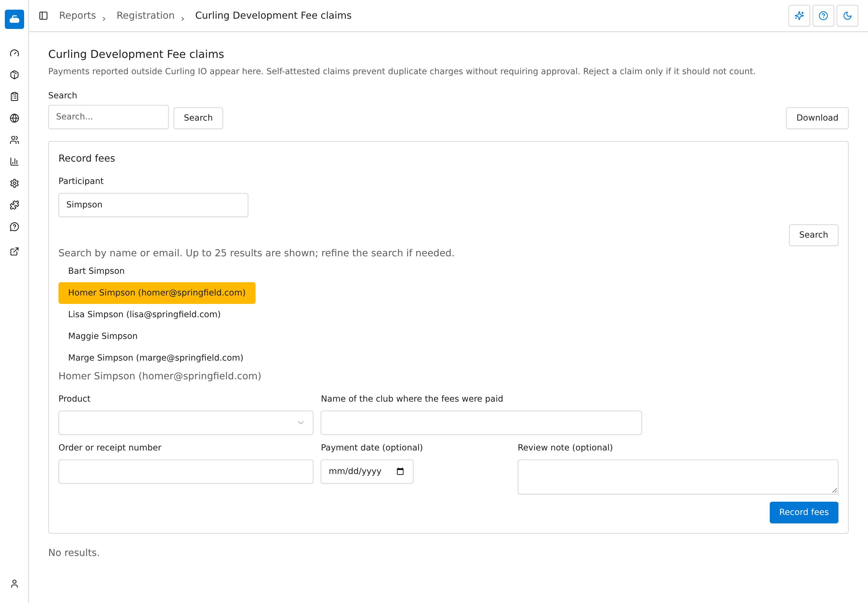The width and height of the screenshot is (868, 603).
Task: Open the globe icon in sidebar
Action: (x=14, y=118)
